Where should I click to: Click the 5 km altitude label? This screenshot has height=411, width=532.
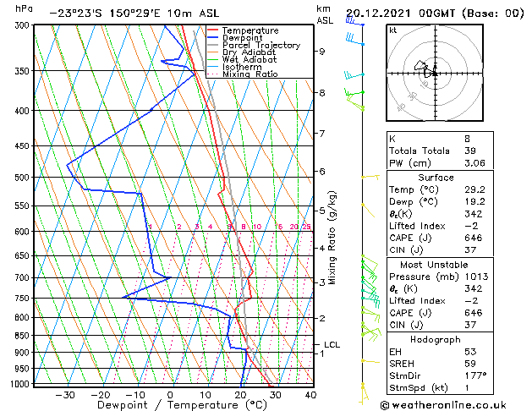click(x=321, y=211)
